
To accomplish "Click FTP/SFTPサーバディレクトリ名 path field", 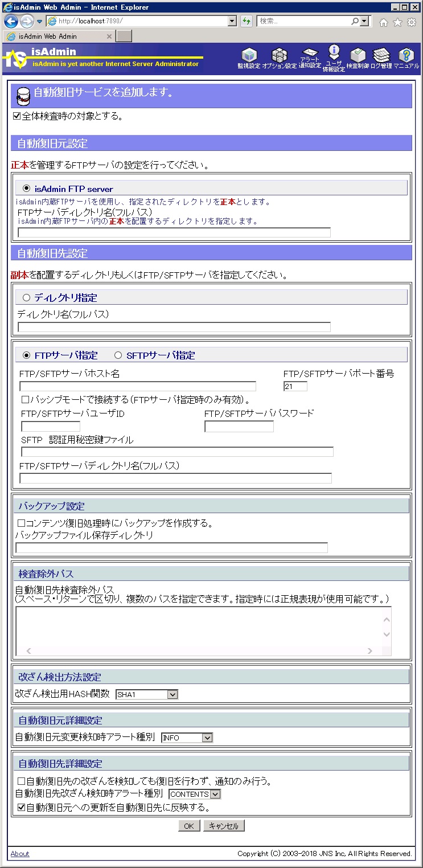I will click(176, 478).
